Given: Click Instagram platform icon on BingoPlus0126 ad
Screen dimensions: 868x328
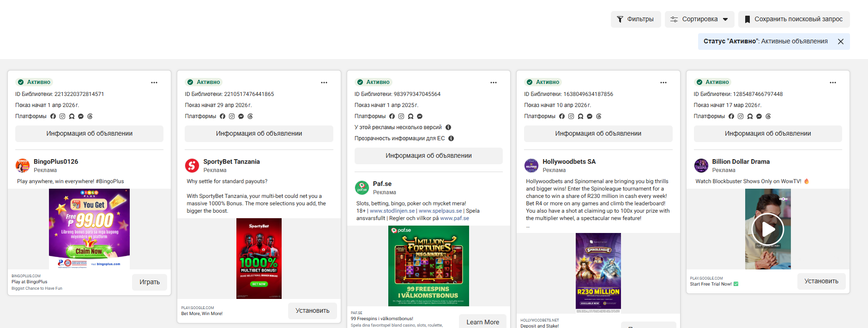Looking at the screenshot, I should coord(62,116).
